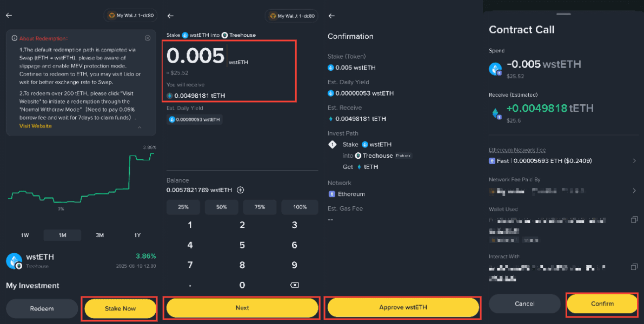644x324 pixels.
Task: Go back from the stake amount screen
Action: 170,16
